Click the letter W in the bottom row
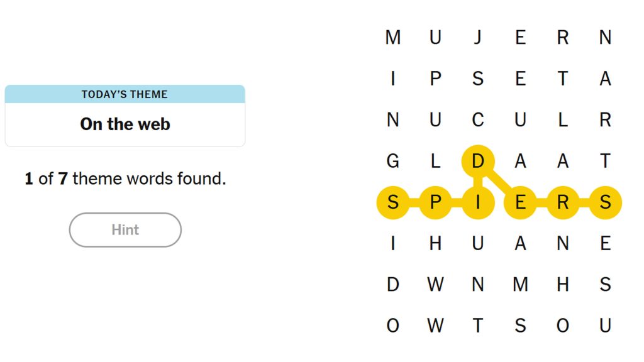This screenshot has width=644, height=362. [x=436, y=326]
